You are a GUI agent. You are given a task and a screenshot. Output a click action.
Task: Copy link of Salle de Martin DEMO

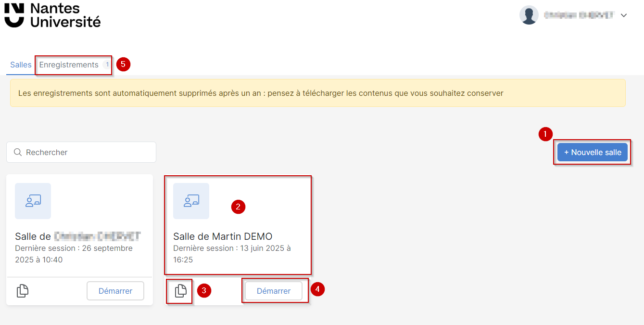(x=180, y=291)
